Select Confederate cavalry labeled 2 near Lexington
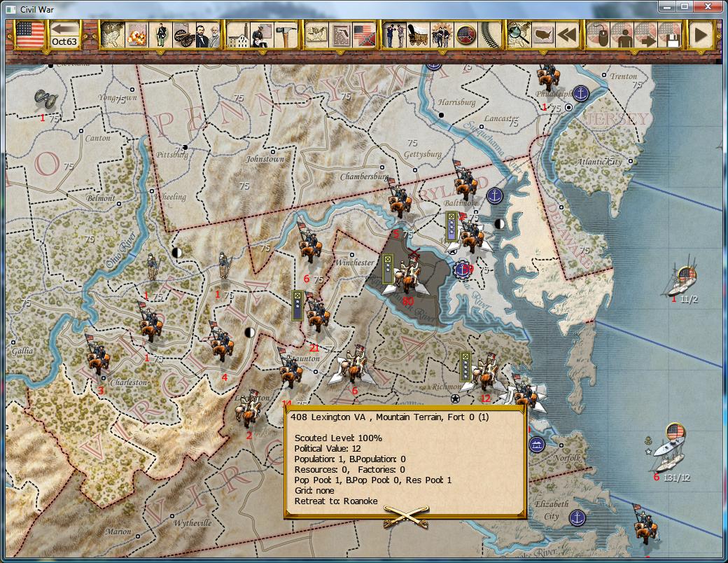Viewport: 728px width, 563px height. click(x=249, y=409)
